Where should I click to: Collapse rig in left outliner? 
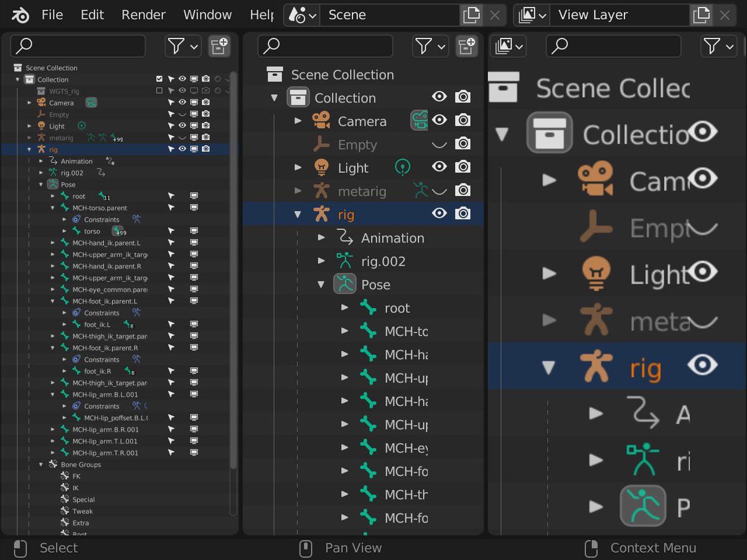[x=29, y=149]
